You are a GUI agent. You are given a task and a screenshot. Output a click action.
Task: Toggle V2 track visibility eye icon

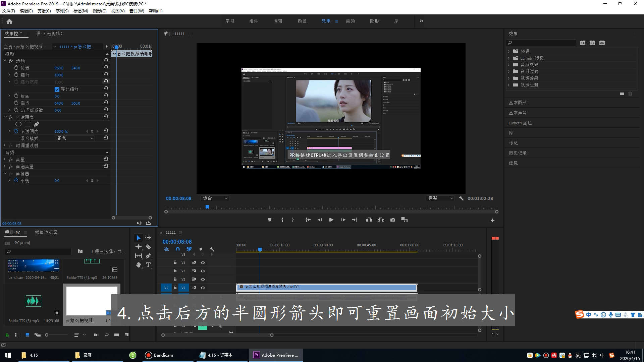(202, 279)
